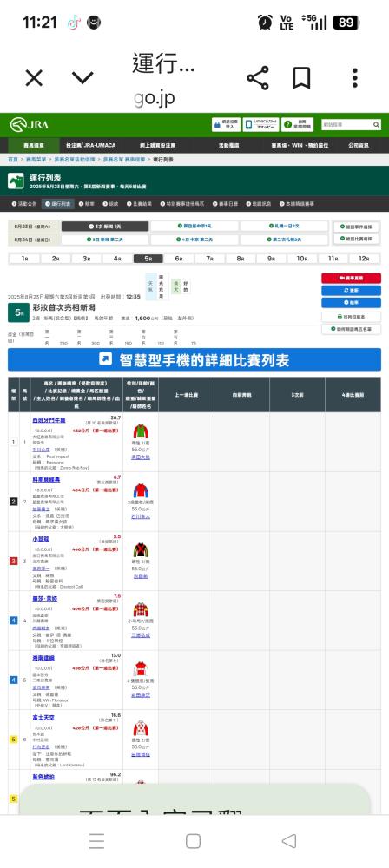The height and width of the screenshot is (868, 389).
Task: Switch to race 7R
Action: 209,259
